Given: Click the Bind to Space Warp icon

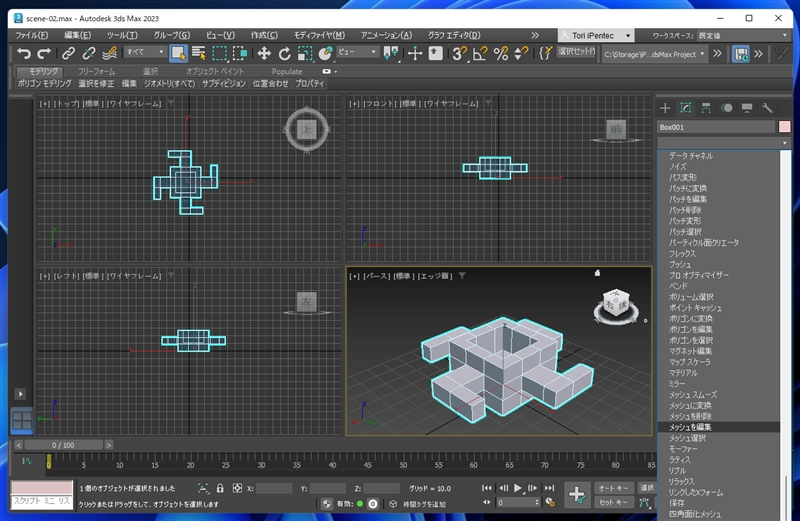Looking at the screenshot, I should click(109, 53).
